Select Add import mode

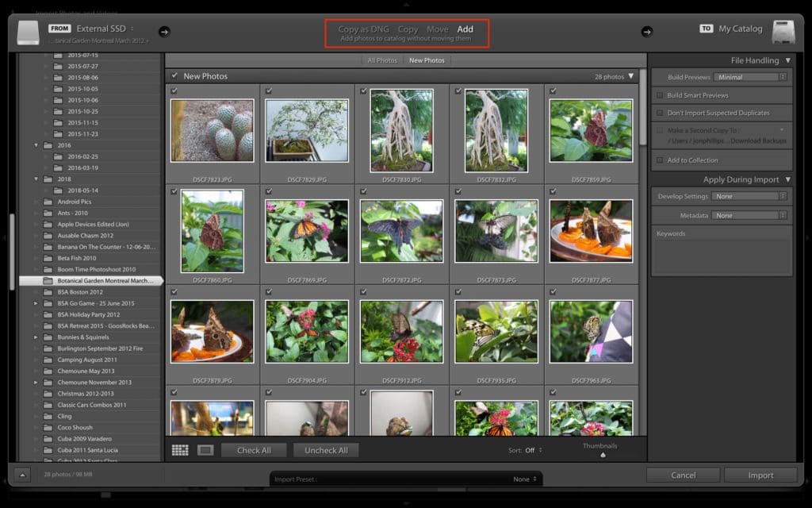click(465, 29)
